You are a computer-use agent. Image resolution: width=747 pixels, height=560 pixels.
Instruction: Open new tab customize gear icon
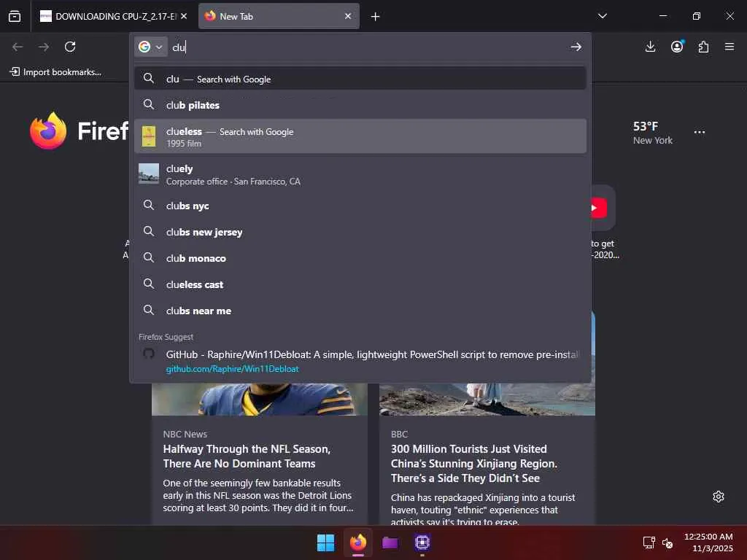point(719,497)
